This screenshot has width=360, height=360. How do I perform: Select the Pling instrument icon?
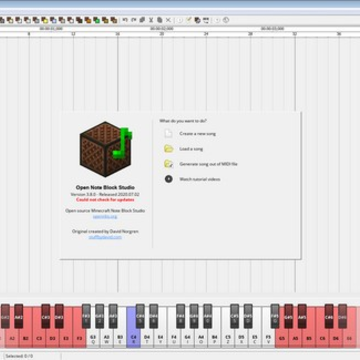[114, 20]
